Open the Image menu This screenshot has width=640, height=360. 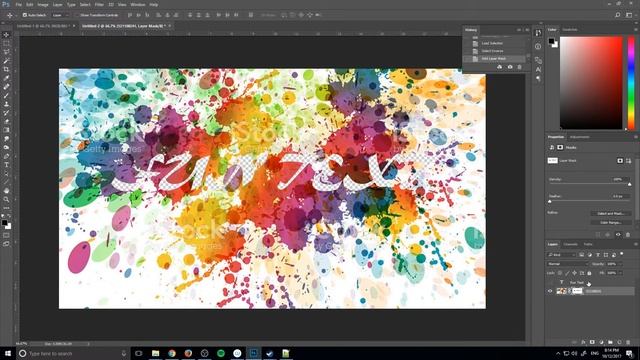[x=43, y=4]
